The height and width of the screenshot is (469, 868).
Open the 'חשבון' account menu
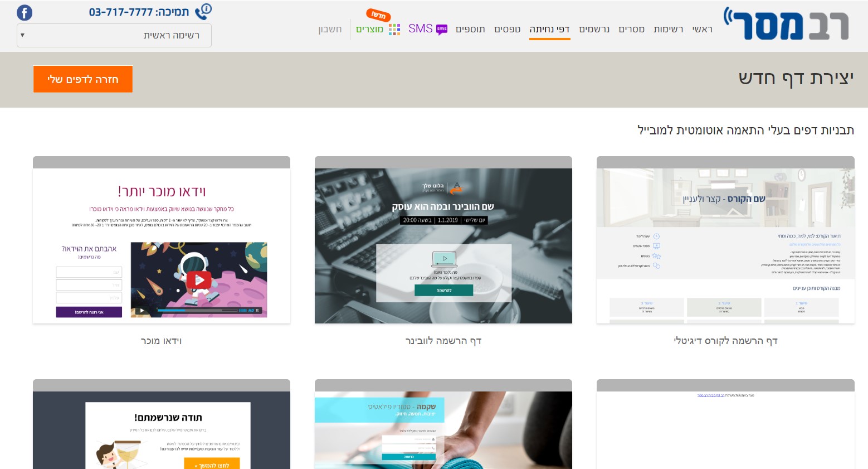(x=330, y=29)
